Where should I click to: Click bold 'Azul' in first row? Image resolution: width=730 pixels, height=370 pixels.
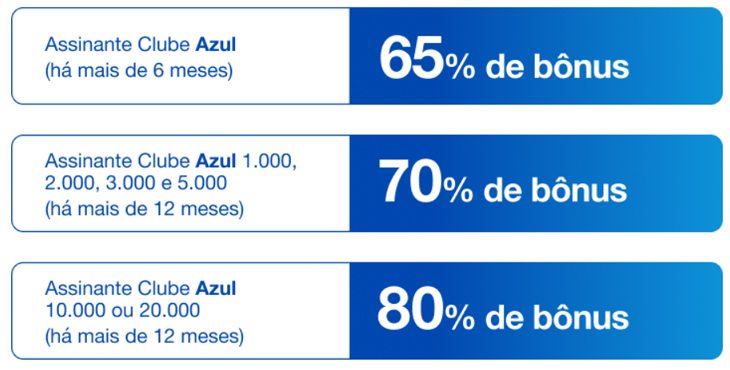tap(216, 45)
